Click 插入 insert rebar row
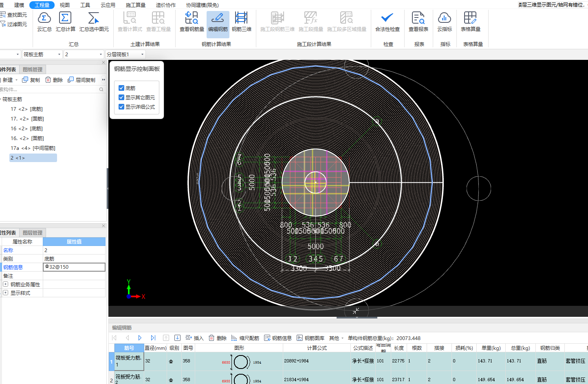Screen dimensions: 588x384 pos(194,338)
